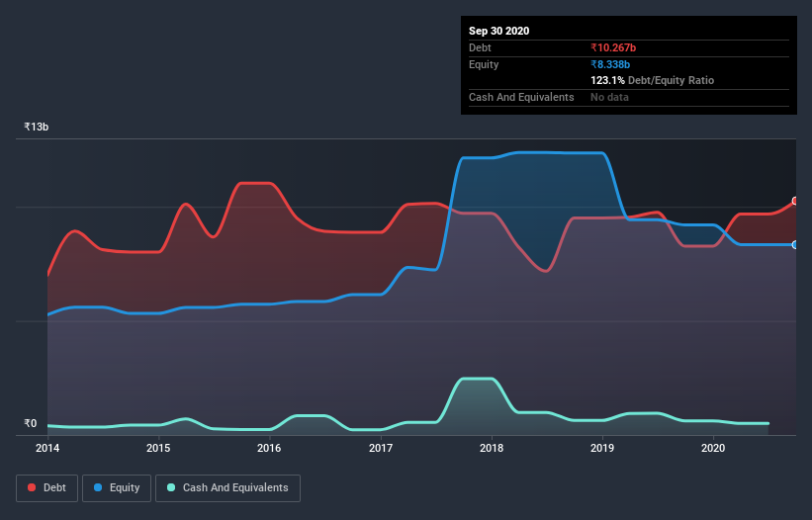Image resolution: width=812 pixels, height=520 pixels.
Task: Click the 2020 x-axis label
Action: 713,448
